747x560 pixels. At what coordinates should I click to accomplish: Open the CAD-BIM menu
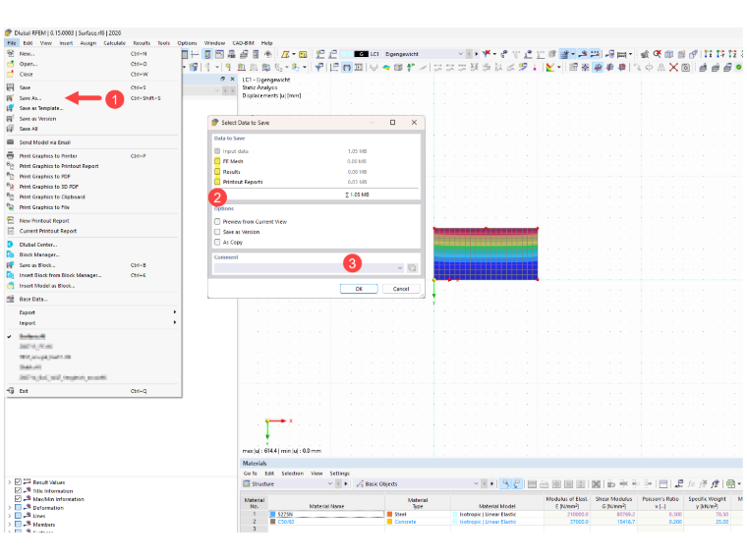(x=243, y=43)
